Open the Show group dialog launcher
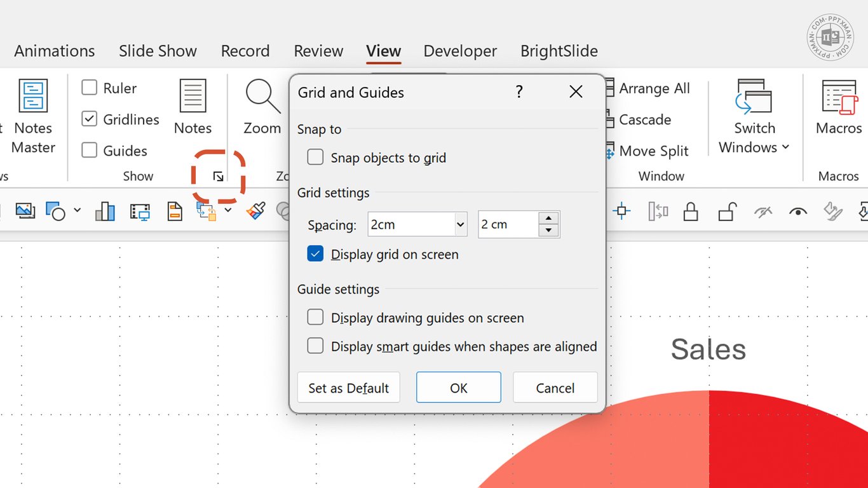This screenshot has width=868, height=488. click(219, 177)
